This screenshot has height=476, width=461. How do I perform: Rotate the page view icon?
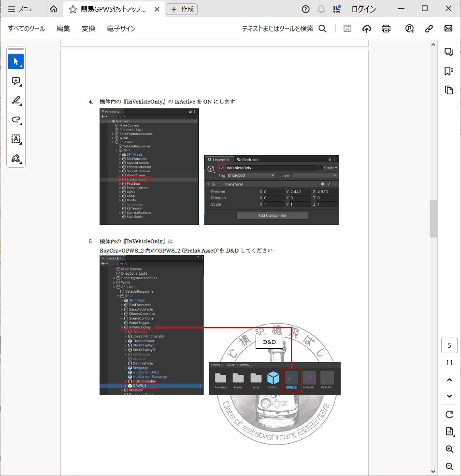(449, 415)
